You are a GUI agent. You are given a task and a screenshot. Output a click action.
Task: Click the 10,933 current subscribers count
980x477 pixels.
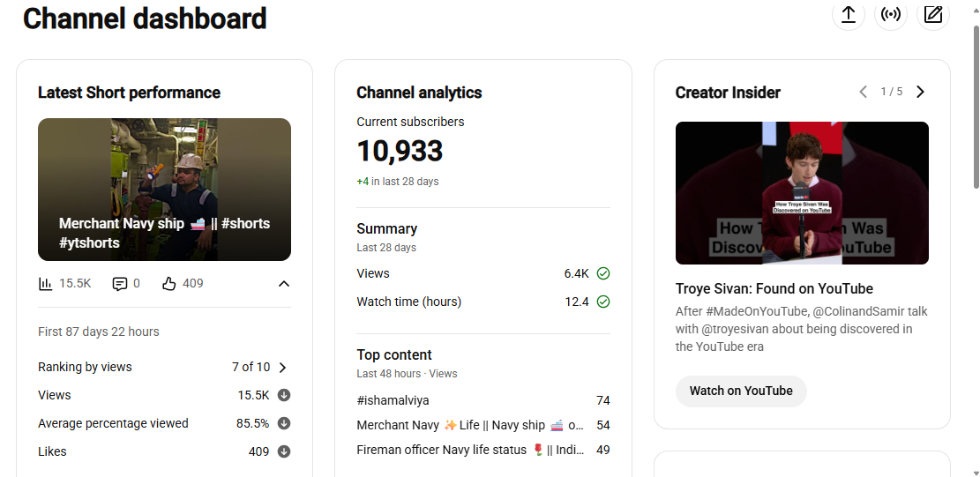pos(400,152)
